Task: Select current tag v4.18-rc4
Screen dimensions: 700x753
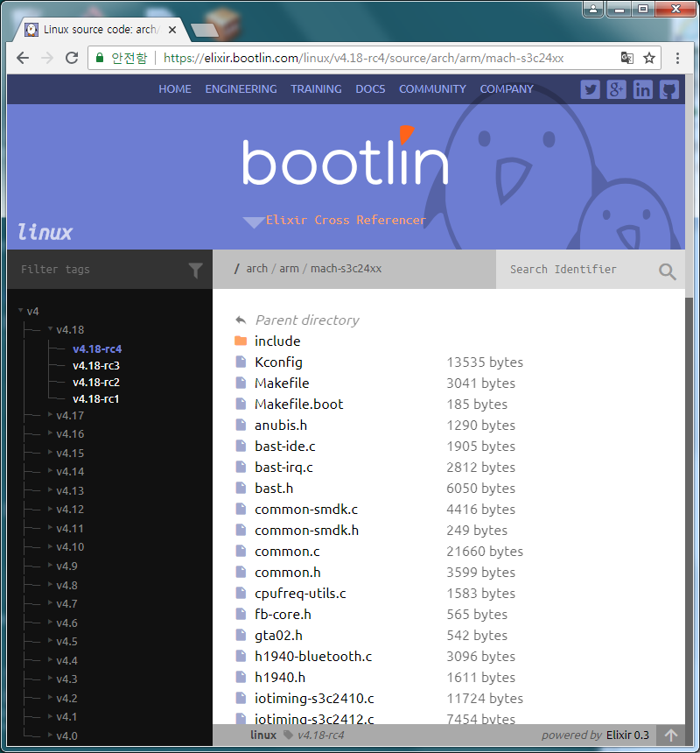Action: coord(97,349)
